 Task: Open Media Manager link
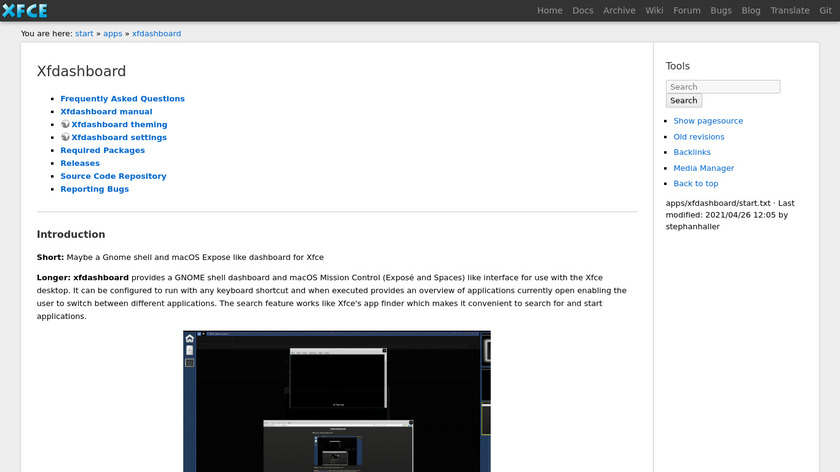tap(703, 168)
